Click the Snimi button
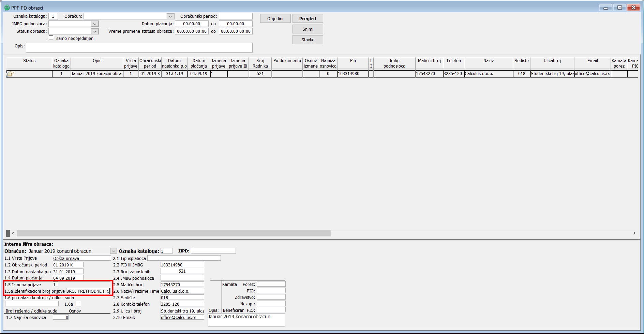Image resolution: width=644 pixels, height=334 pixels. (x=308, y=29)
